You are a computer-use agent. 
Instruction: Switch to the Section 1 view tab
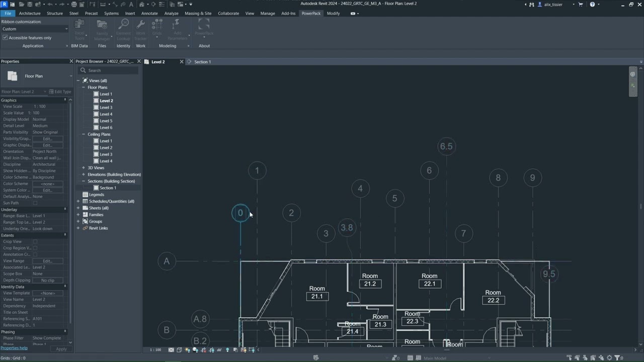click(202, 62)
